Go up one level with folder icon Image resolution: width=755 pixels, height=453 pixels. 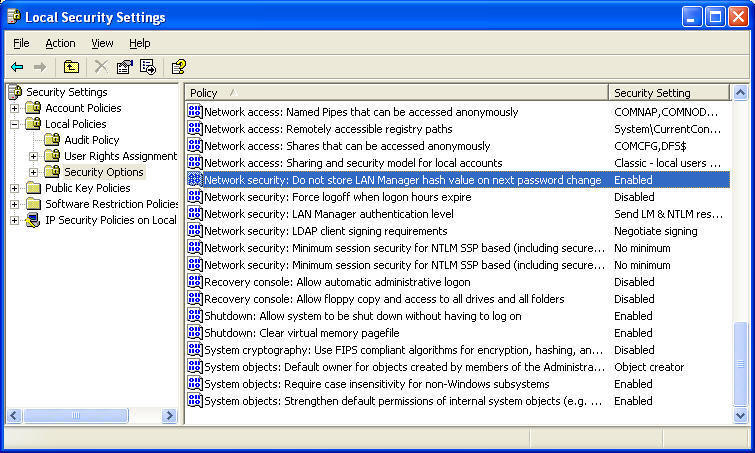71,66
